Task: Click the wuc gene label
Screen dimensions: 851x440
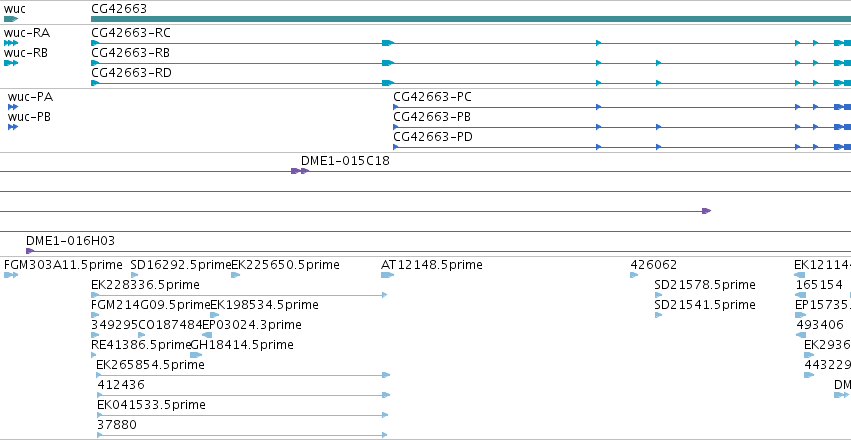Action: 15,9
